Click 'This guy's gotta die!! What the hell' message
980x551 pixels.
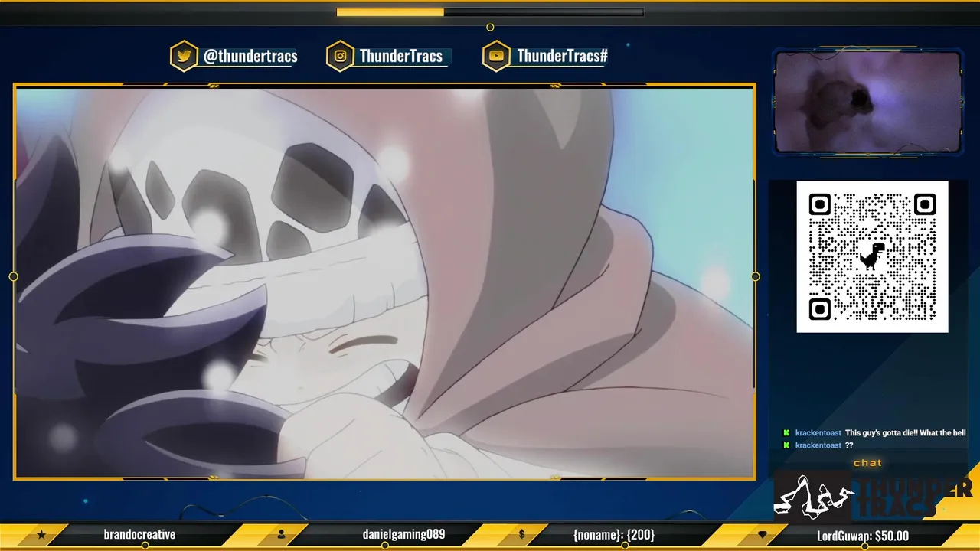(906, 433)
